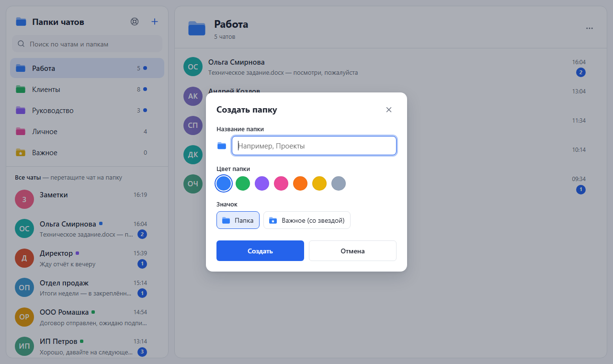Image resolution: width=613 pixels, height=364 pixels.
Task: Click the Техническое задание.docx message preview in the Работа list
Action: coord(283,73)
